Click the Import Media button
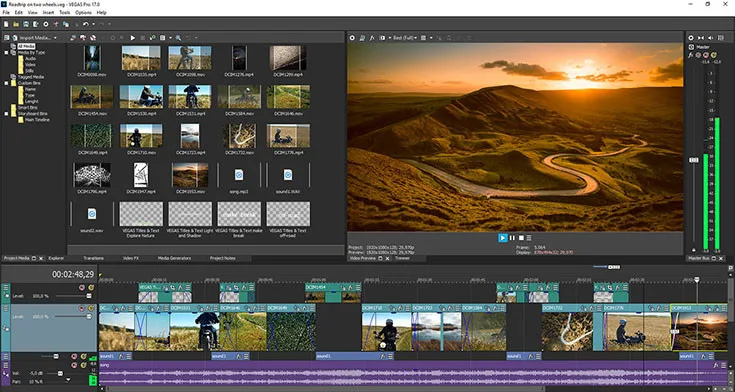The height and width of the screenshot is (392, 735). [x=32, y=38]
